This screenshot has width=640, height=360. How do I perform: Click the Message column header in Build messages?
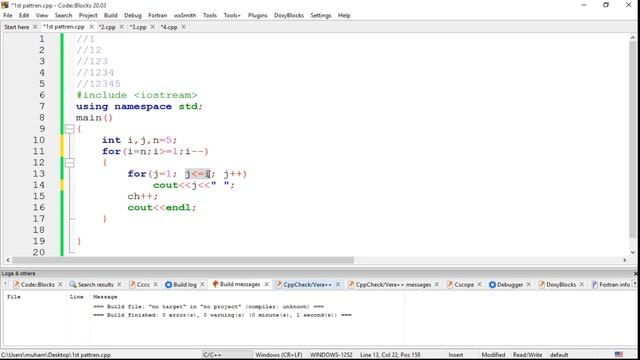point(105,297)
